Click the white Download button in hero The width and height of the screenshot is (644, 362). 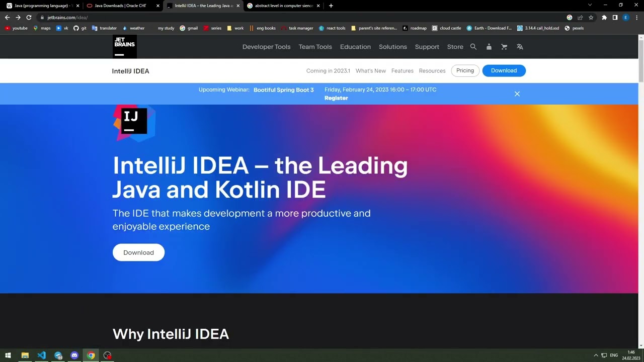[x=138, y=252]
